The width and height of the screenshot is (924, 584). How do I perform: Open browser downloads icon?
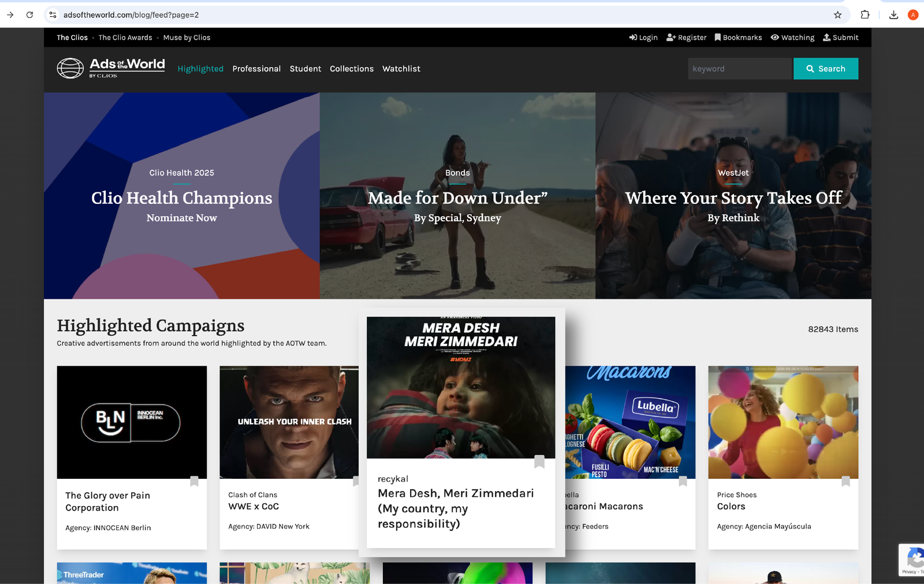[893, 15]
